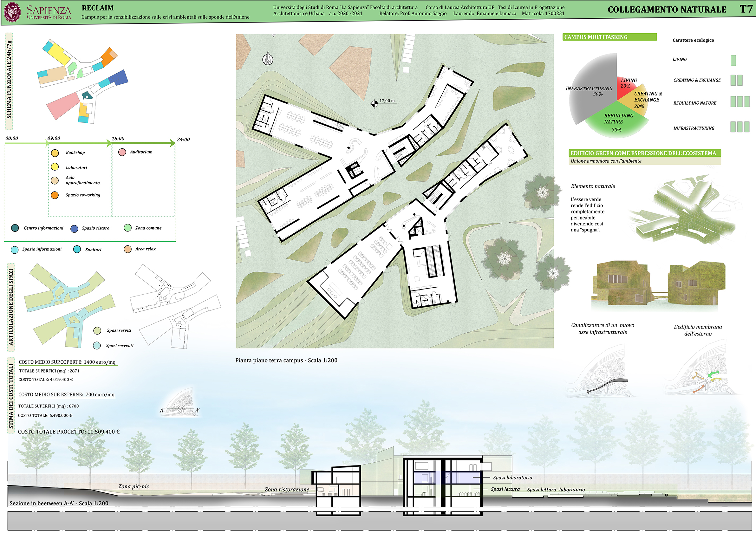Click the yellow Bookshop legend circle

tap(55, 153)
